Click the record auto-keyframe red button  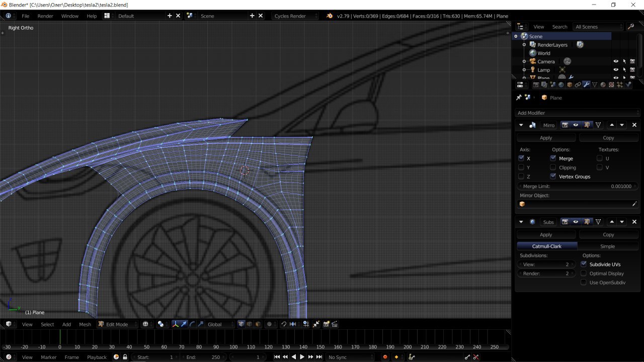385,357
